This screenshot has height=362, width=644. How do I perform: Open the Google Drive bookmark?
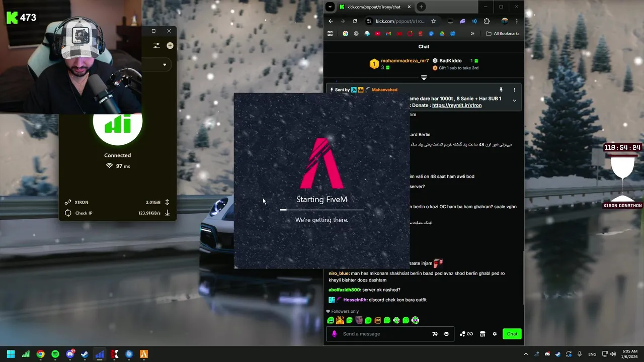[x=442, y=34]
